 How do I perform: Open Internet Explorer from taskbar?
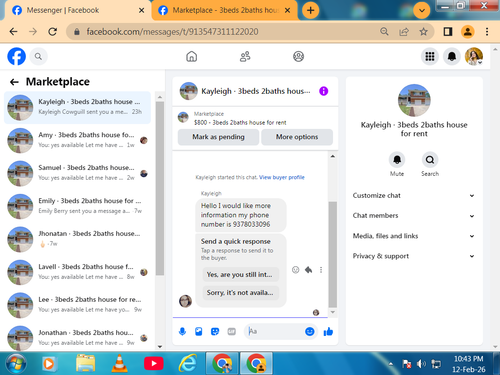(x=188, y=363)
